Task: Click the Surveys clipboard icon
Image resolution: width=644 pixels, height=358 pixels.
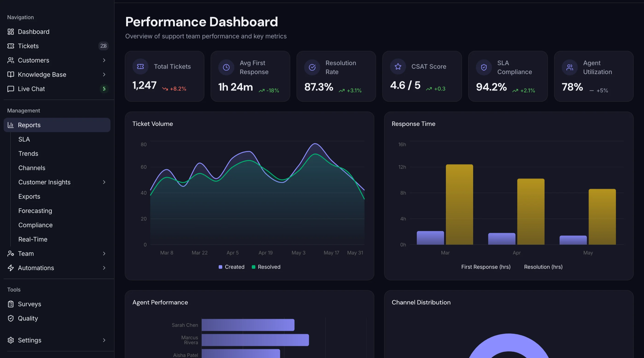Action: [11, 304]
